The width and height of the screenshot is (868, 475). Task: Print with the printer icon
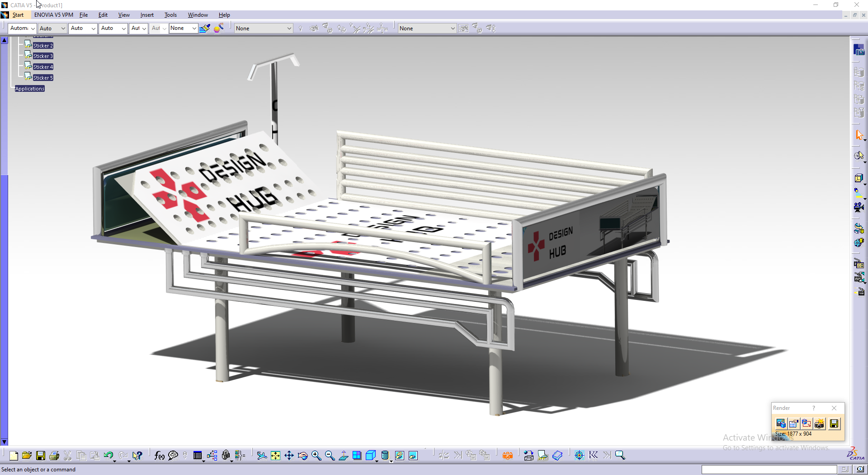coord(54,456)
